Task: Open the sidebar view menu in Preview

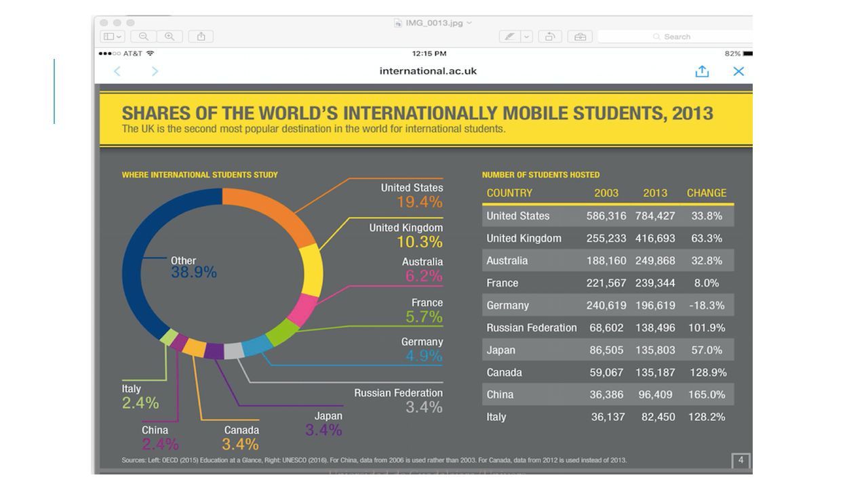Action: click(x=112, y=37)
